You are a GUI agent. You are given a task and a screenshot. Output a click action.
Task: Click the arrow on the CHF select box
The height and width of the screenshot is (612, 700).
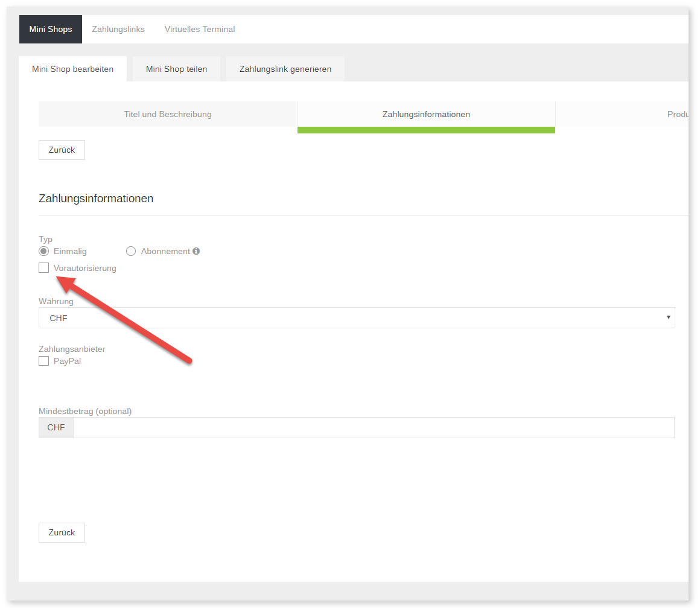(x=668, y=317)
